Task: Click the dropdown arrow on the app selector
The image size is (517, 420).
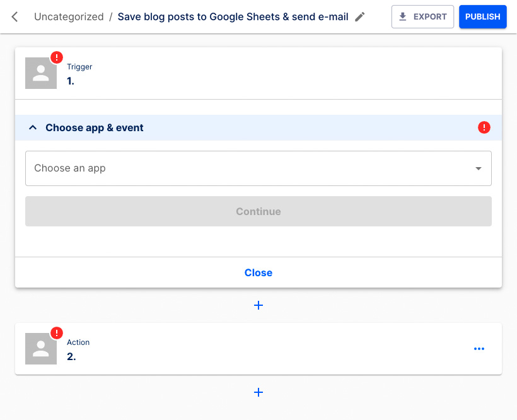Action: click(478, 168)
